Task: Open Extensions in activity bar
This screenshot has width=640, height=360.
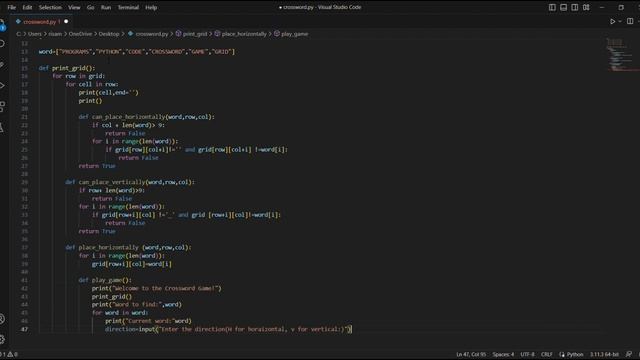Action: point(2,107)
